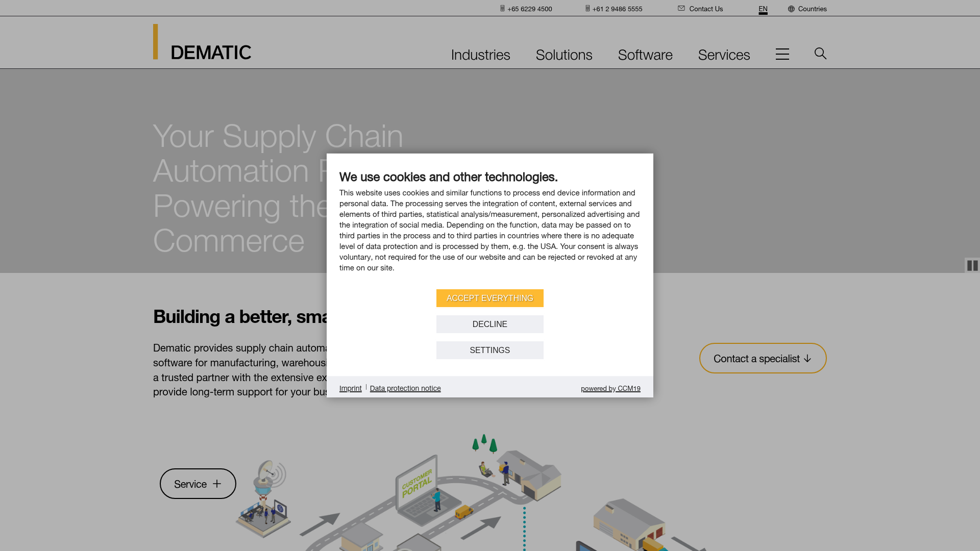This screenshot has height=551, width=980.
Task: Open the Data protection notice
Action: (x=405, y=388)
